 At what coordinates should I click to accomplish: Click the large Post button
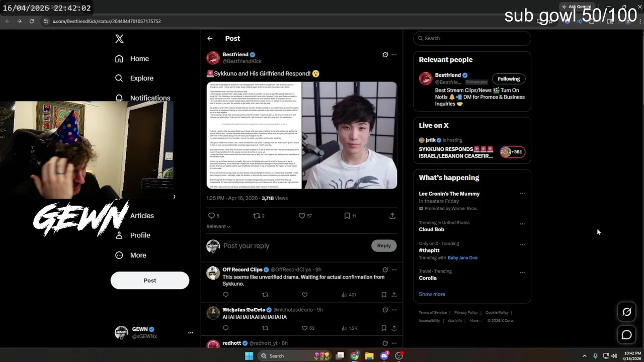pyautogui.click(x=150, y=281)
